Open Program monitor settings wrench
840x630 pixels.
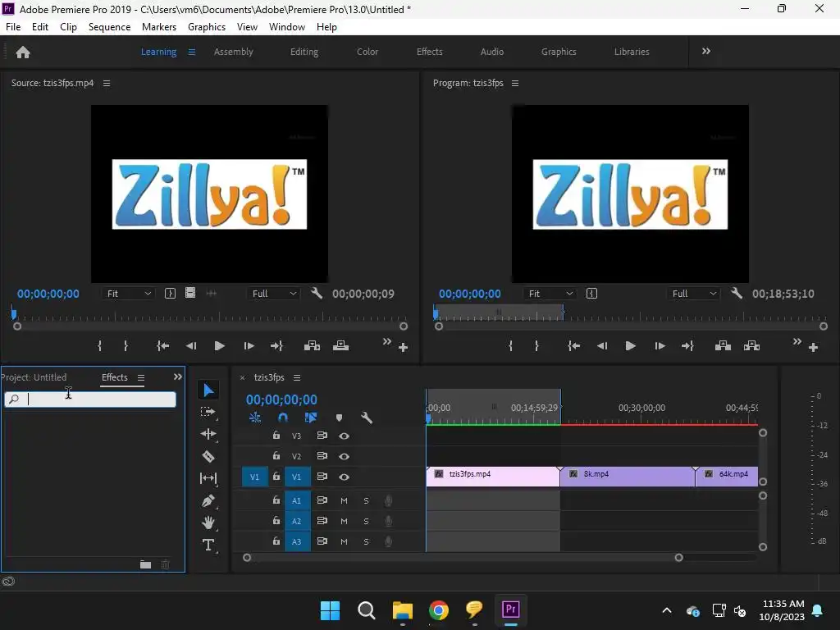[x=737, y=293]
